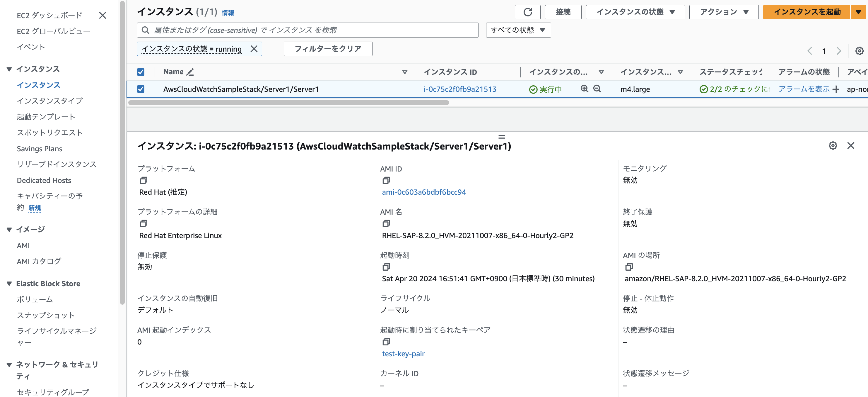
Task: Click the Name column edit pencil icon
Action: point(190,72)
